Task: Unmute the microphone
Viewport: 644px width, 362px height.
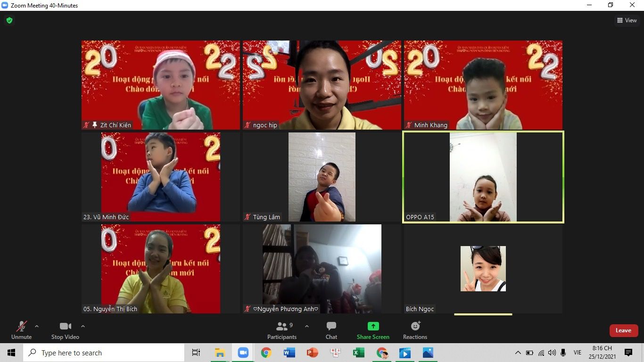Action: click(21, 330)
